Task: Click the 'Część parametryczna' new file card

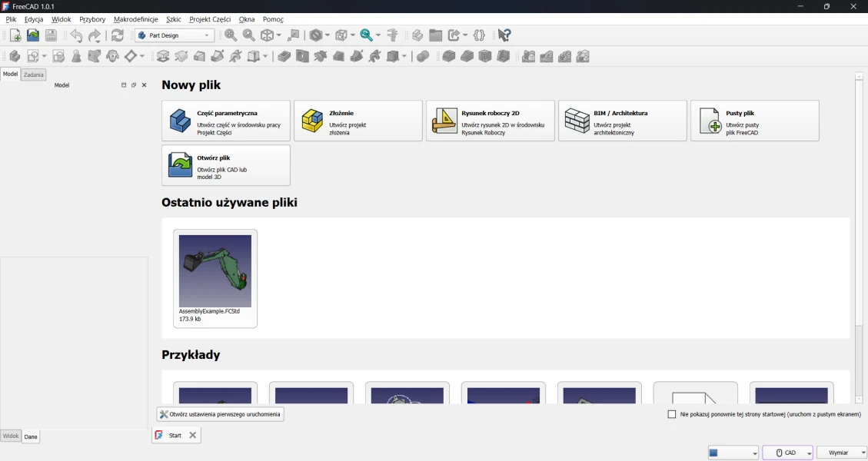Action: pyautogui.click(x=226, y=121)
